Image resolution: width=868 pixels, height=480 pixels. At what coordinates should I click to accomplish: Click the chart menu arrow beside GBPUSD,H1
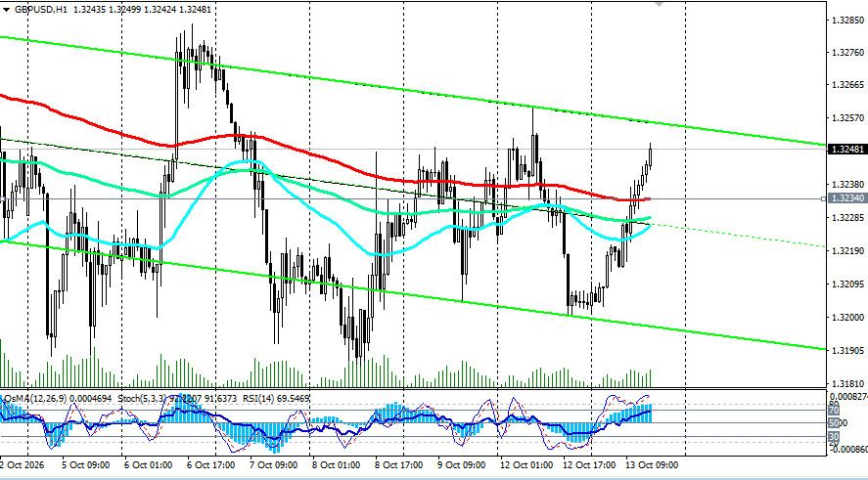point(6,10)
